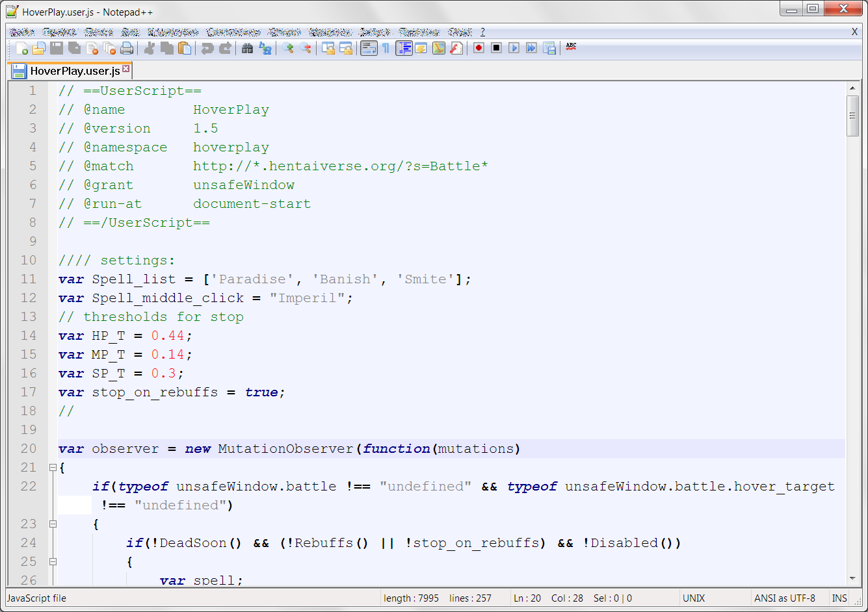Click 'length : 7995' status entry
The width and height of the screenshot is (868, 612).
tap(411, 598)
